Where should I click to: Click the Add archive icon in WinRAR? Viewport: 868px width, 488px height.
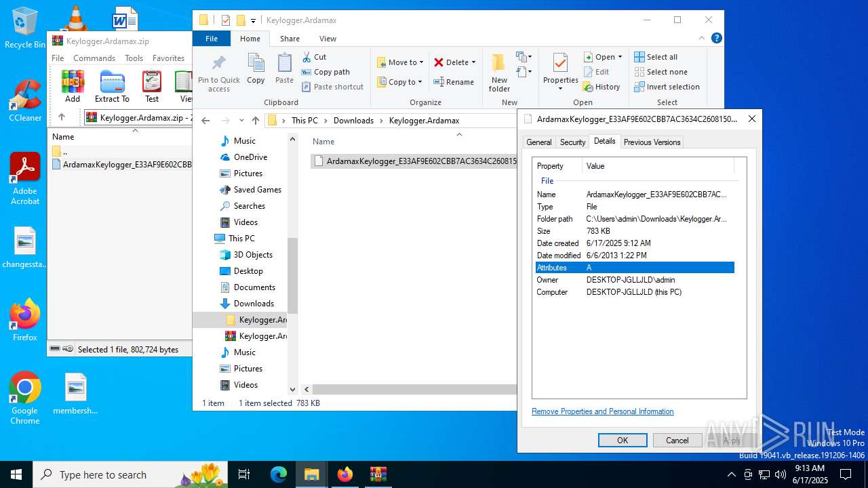pos(73,86)
